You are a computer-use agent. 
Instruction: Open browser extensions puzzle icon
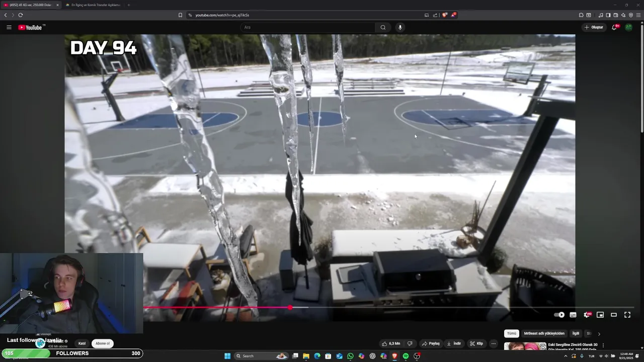coord(581,15)
